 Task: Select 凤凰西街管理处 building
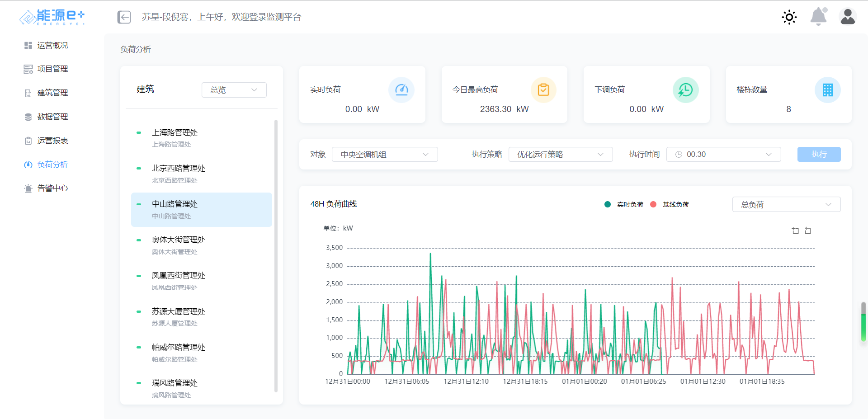pos(202,281)
